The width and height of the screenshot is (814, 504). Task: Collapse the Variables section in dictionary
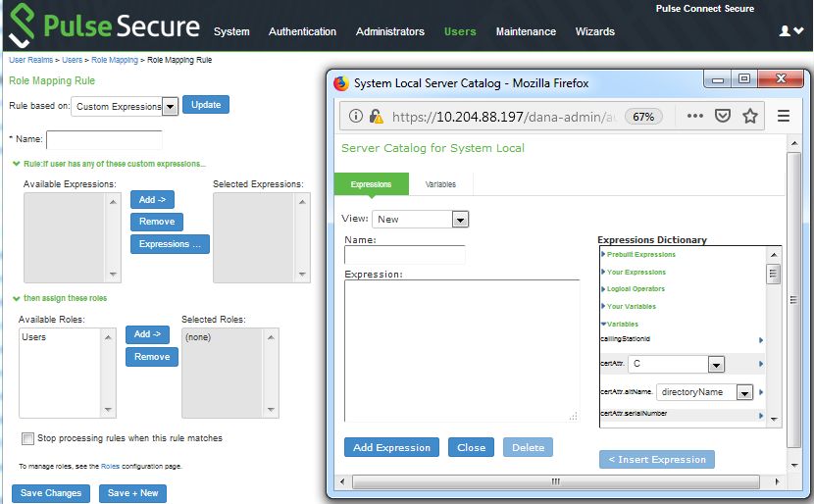pos(619,324)
